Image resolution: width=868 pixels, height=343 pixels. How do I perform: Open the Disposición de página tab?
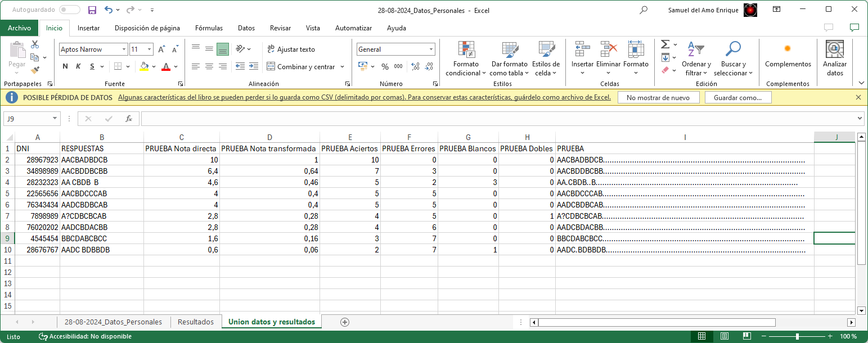coord(147,28)
